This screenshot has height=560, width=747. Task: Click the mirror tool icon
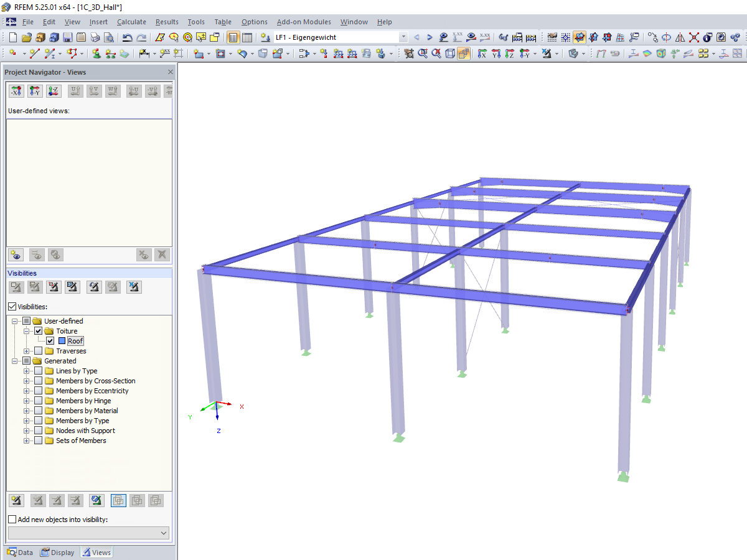680,37
